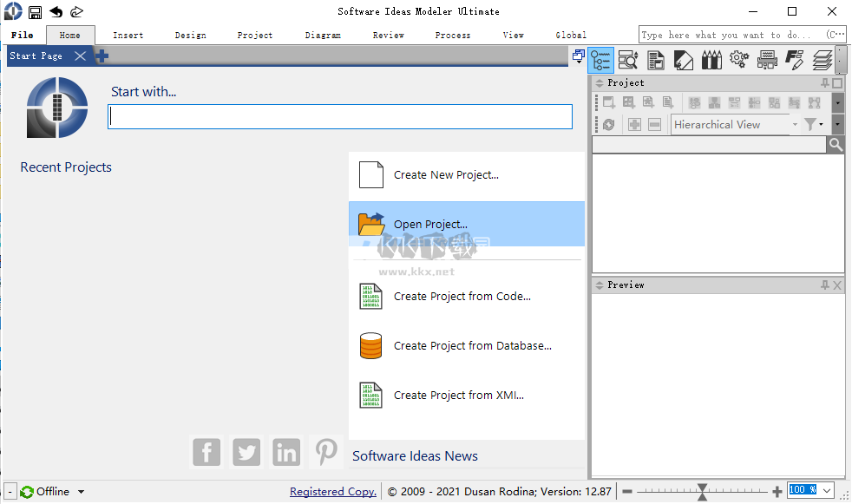Image resolution: width=852 pixels, height=504 pixels.
Task: Open the search and find tool icon
Action: click(629, 59)
